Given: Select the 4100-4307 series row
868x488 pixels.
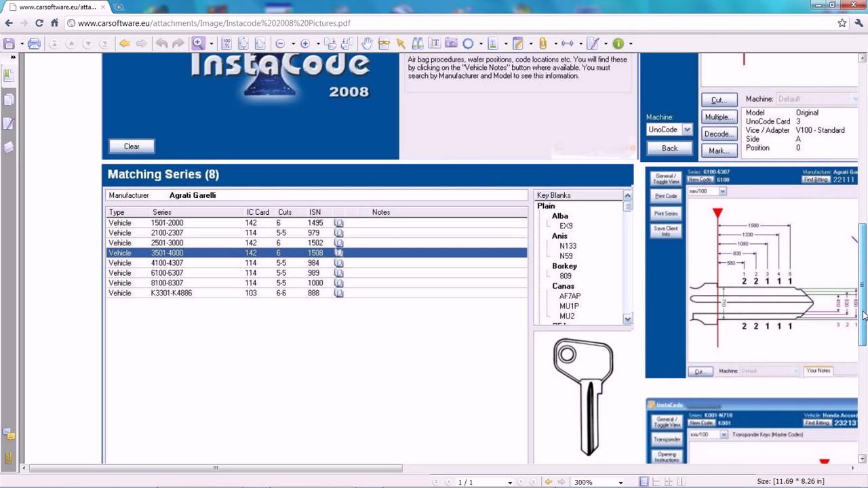Looking at the screenshot, I should coord(317,263).
